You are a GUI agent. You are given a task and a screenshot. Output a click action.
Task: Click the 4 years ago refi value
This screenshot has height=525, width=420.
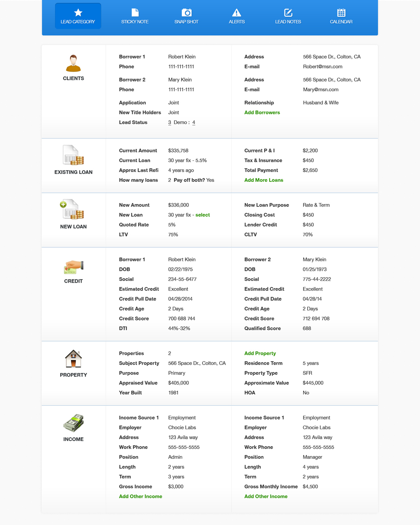click(x=181, y=171)
